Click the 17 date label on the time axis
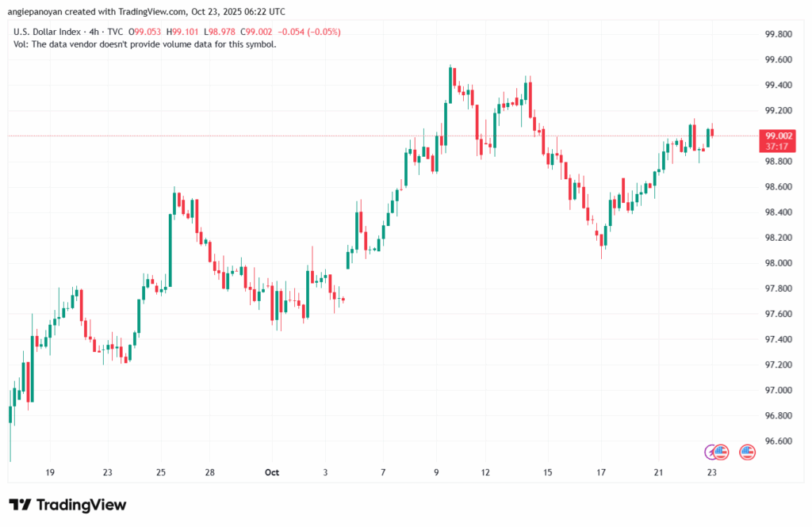Viewport: 812px width, 527px height. coord(602,472)
